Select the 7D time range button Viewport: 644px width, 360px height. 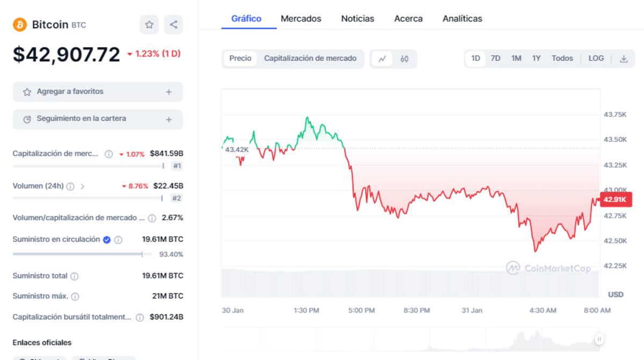click(495, 59)
